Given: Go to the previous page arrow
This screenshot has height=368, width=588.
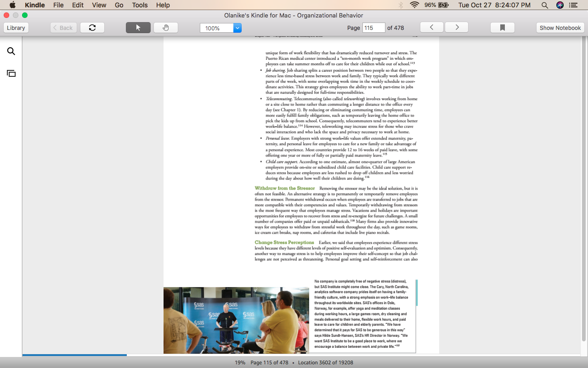Looking at the screenshot, I should coord(432,28).
